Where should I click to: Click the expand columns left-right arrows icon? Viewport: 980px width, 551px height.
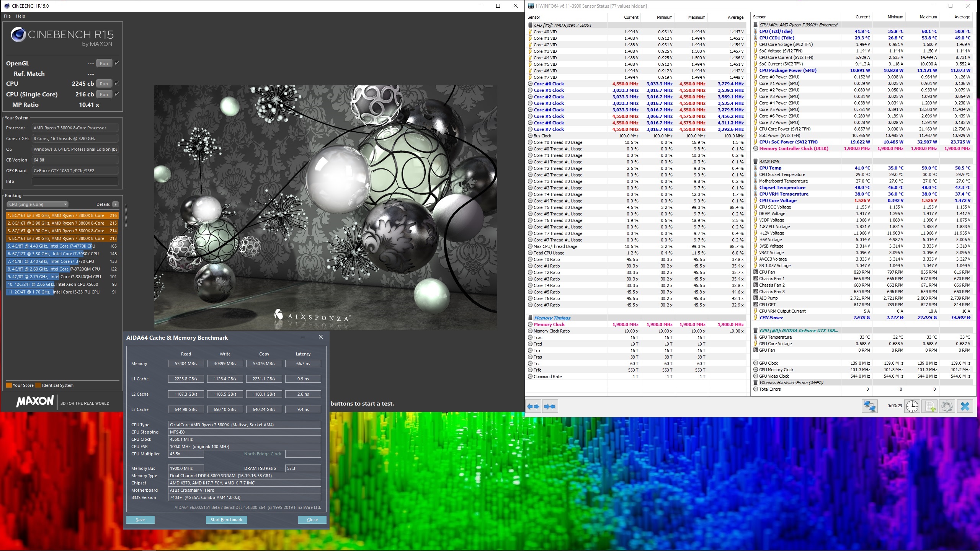(533, 406)
